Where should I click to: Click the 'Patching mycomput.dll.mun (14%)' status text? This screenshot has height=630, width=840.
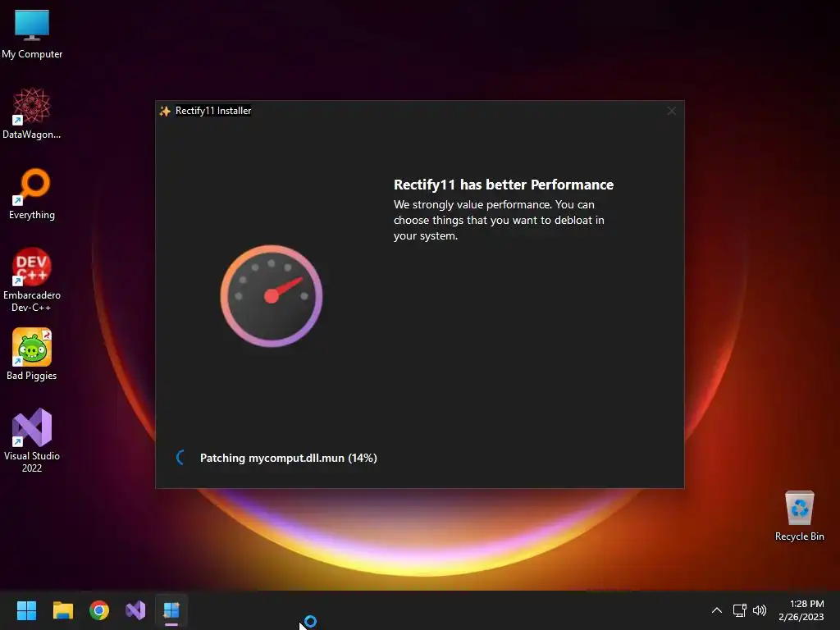click(288, 458)
